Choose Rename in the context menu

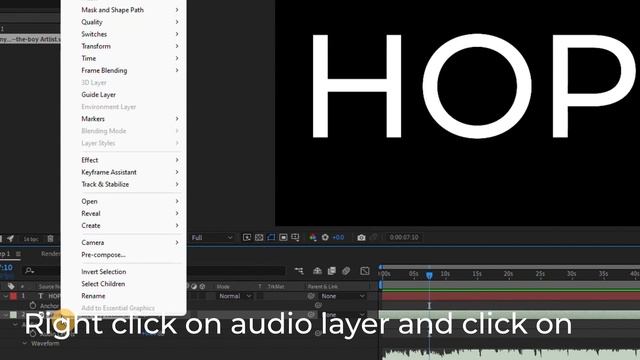click(x=124, y=296)
